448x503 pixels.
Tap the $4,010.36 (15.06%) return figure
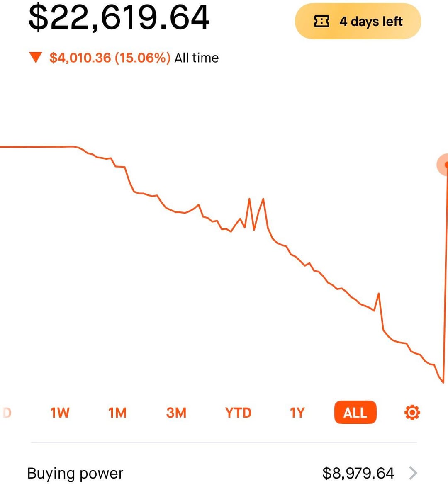(x=110, y=58)
